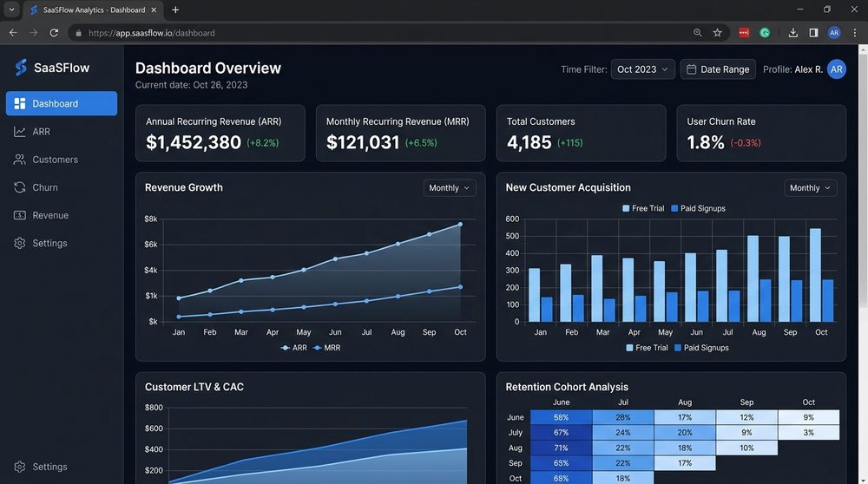The width and height of the screenshot is (868, 484).
Task: Bookmark page with the star icon
Action: point(718,33)
